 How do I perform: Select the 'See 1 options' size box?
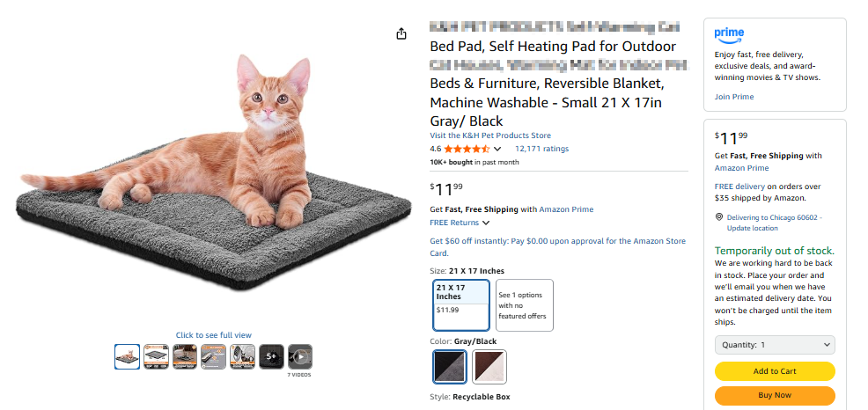click(x=524, y=304)
